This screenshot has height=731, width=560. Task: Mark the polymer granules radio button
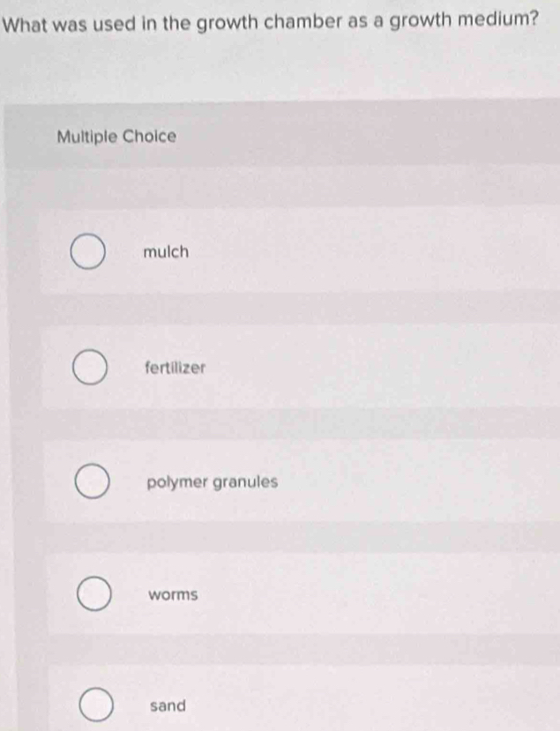(92, 483)
